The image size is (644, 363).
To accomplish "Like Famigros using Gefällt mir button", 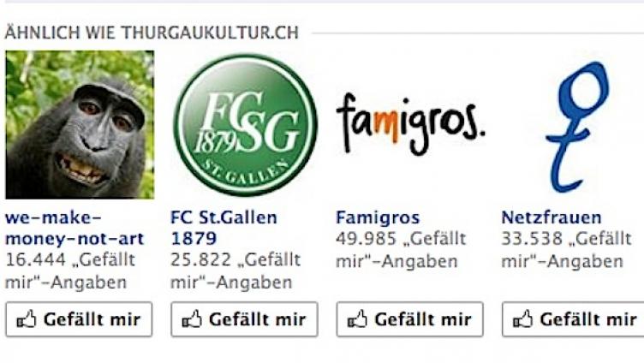I will pos(410,319).
